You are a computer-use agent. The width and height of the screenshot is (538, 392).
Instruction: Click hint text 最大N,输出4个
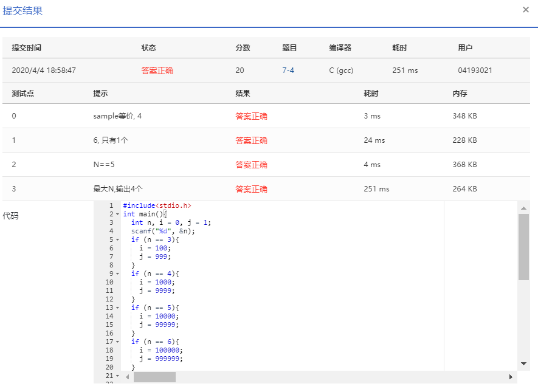point(118,189)
